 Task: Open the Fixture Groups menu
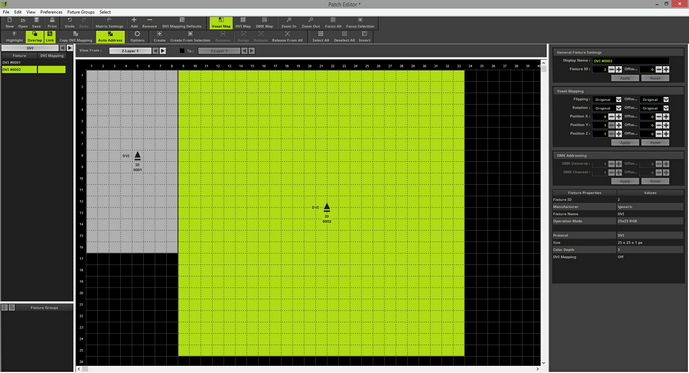click(x=81, y=12)
